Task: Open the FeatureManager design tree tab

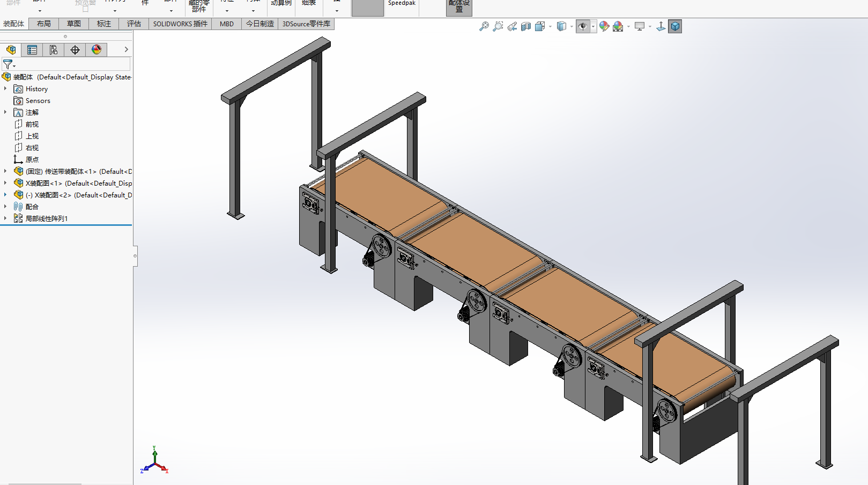Action: (x=11, y=50)
